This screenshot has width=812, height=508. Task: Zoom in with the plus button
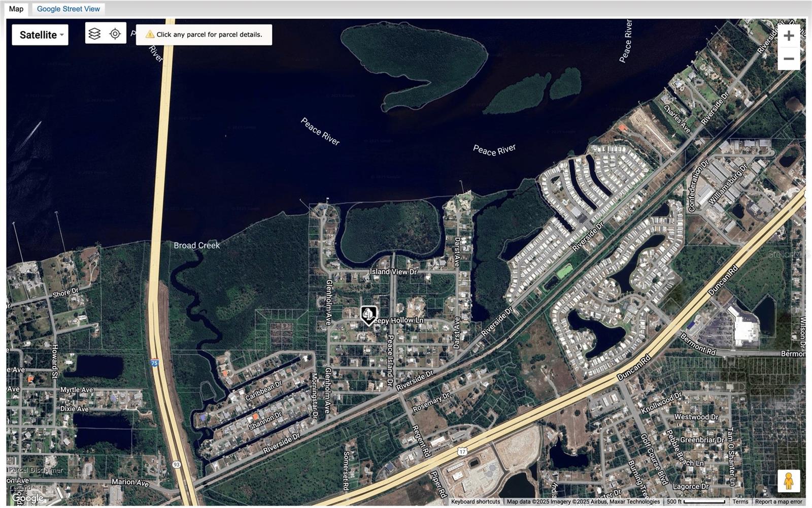tap(788, 36)
